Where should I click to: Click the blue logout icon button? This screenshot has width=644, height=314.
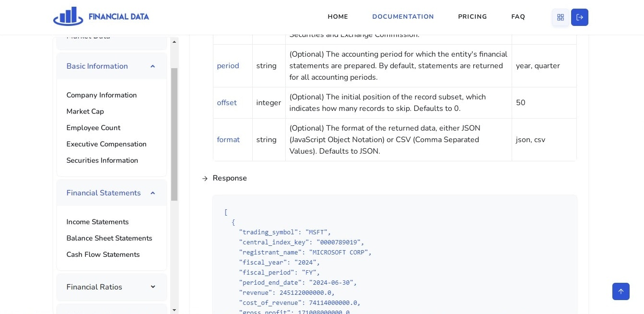tap(580, 17)
